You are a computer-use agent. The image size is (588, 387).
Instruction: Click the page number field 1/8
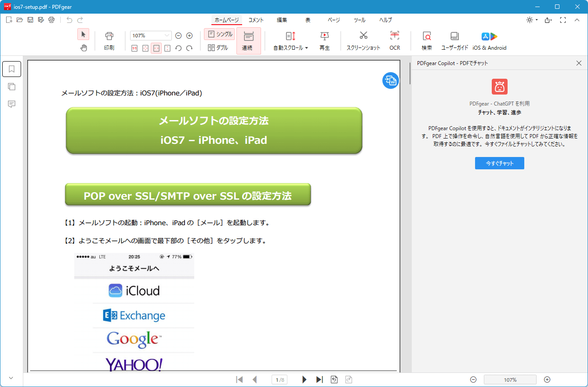click(279, 380)
